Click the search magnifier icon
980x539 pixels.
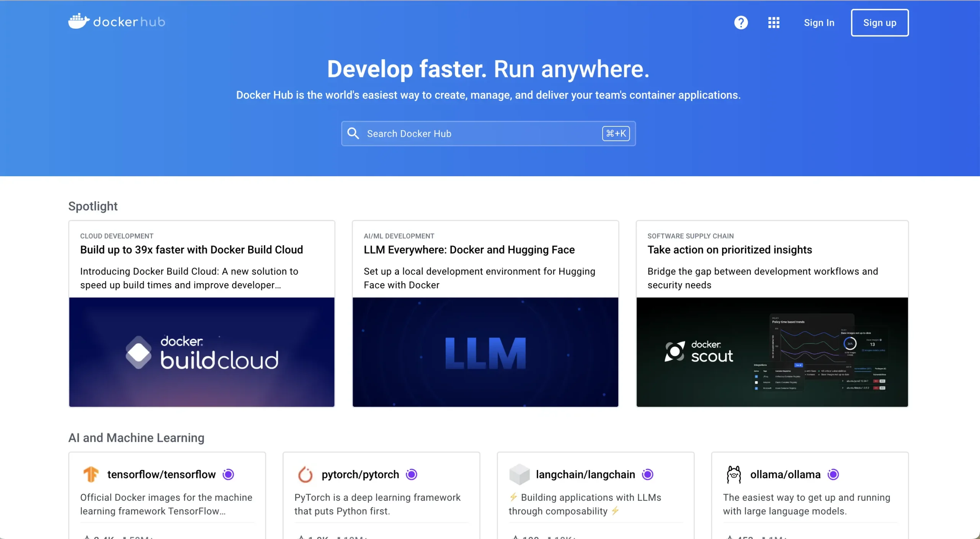click(353, 133)
